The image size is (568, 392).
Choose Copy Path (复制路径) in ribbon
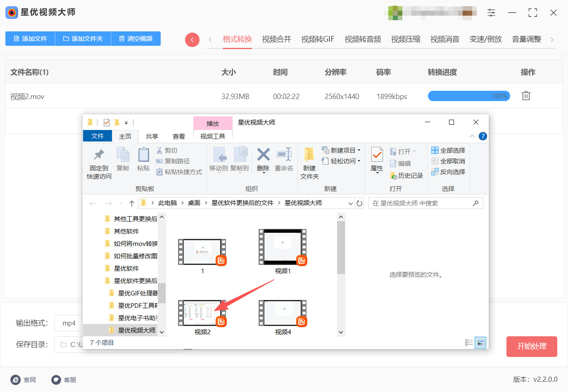(x=173, y=161)
